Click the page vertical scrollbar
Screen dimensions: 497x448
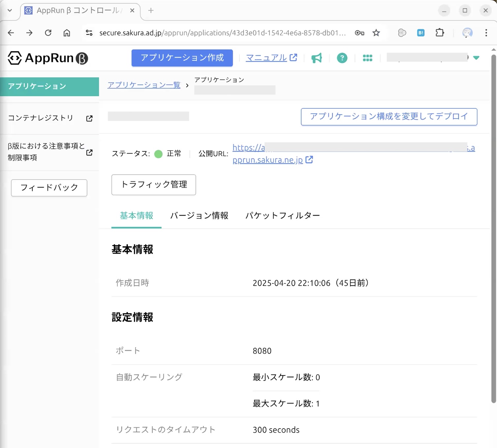(x=494, y=228)
